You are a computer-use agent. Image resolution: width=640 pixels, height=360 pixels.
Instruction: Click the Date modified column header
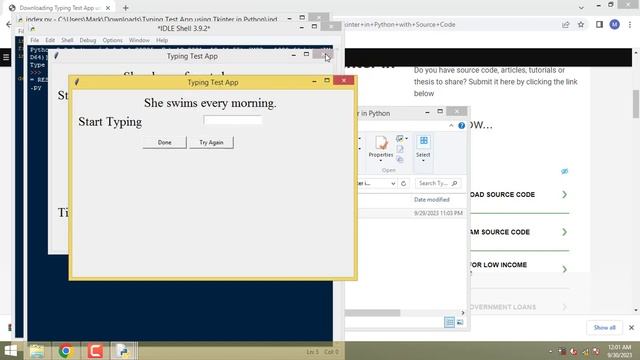coord(431,200)
